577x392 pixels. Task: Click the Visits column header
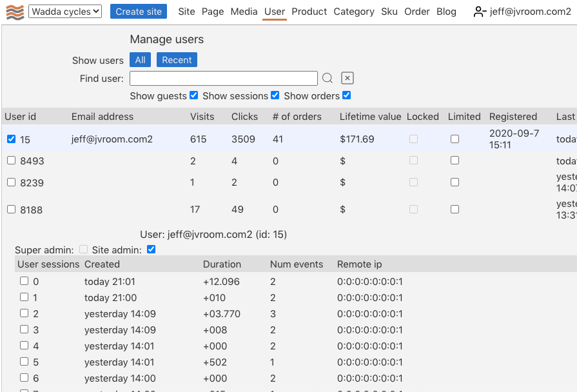click(x=202, y=117)
